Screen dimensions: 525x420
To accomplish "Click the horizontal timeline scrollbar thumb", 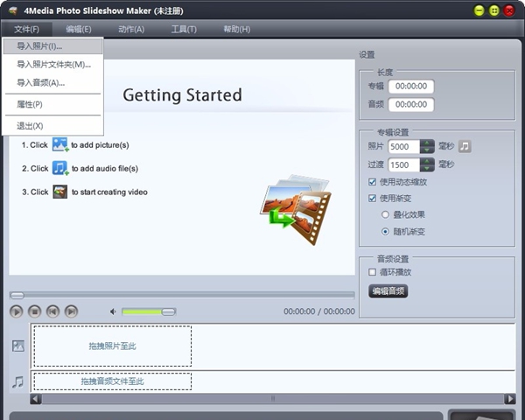I will tap(273, 399).
